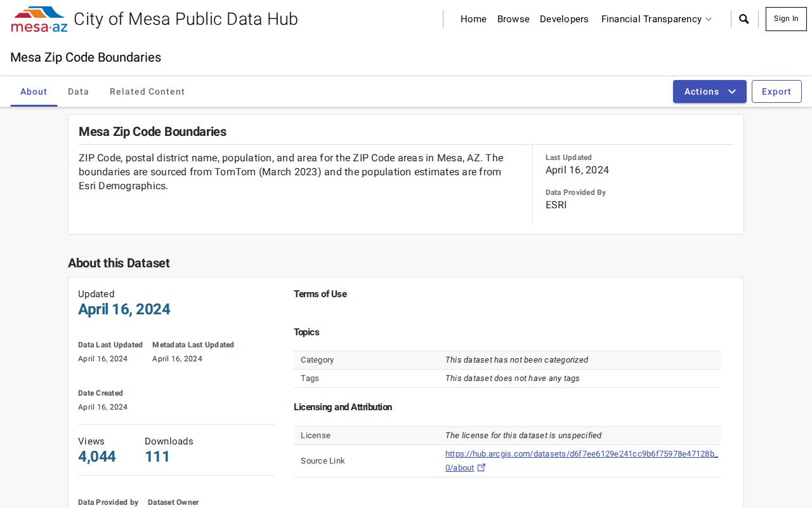Image resolution: width=812 pixels, height=508 pixels.
Task: Click the Metadata Last Updated date value
Action: click(x=177, y=359)
